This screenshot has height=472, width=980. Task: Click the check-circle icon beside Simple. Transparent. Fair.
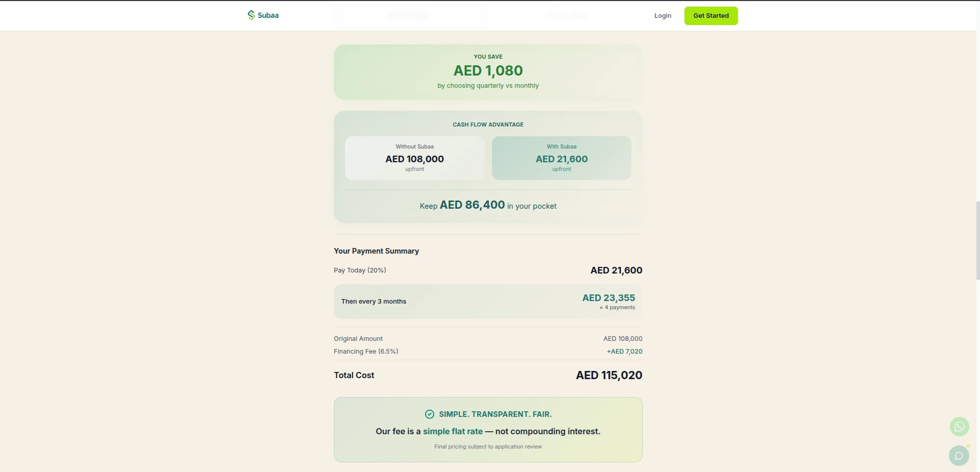click(x=430, y=414)
